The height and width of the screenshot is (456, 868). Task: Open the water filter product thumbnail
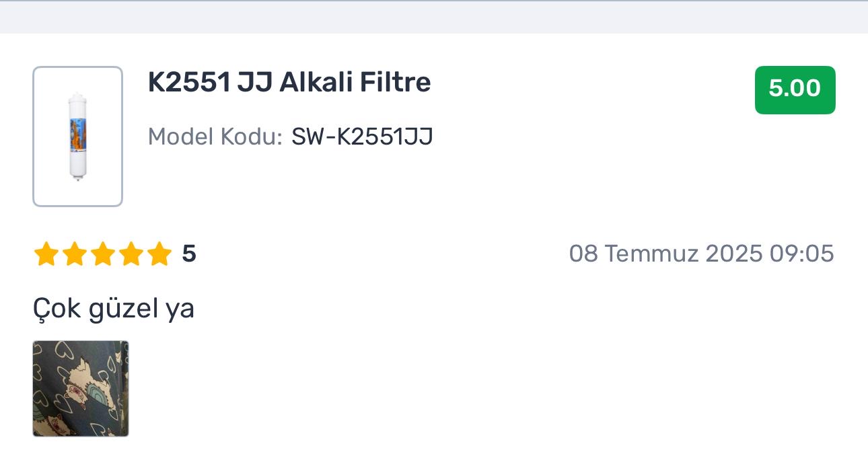pyautogui.click(x=77, y=136)
